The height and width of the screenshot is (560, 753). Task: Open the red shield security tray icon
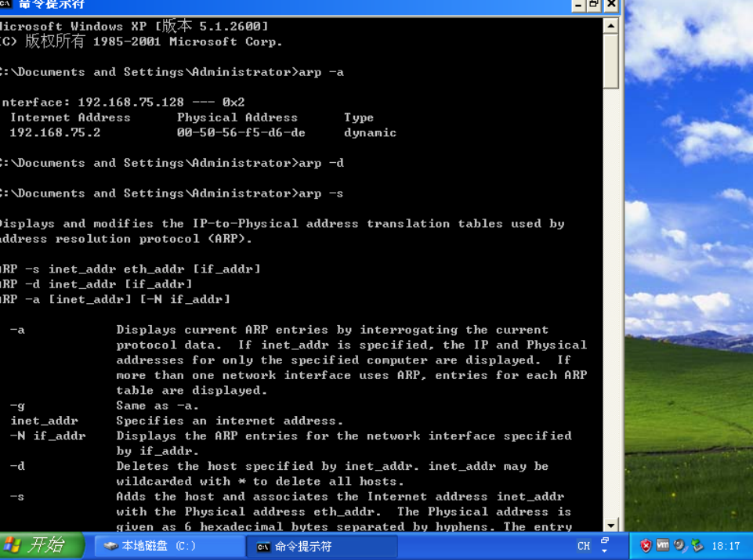[646, 546]
